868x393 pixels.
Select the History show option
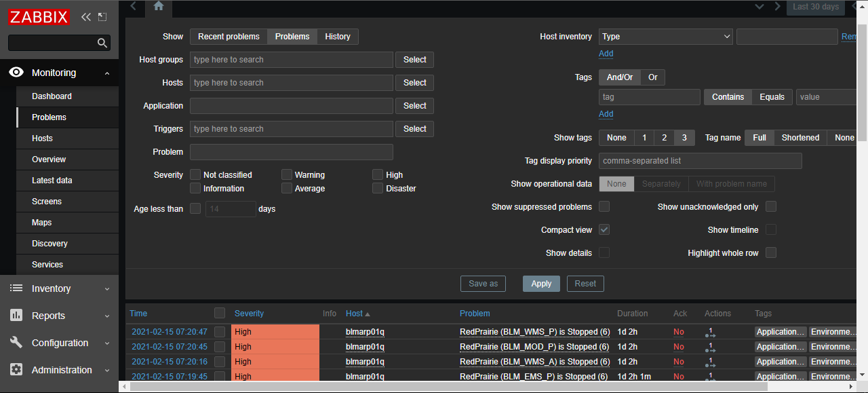338,37
